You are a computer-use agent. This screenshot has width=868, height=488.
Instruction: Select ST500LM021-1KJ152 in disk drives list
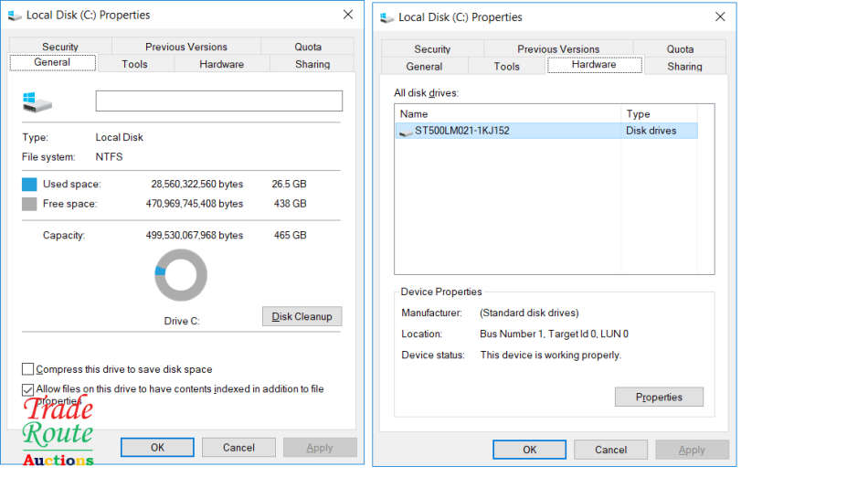pos(462,131)
